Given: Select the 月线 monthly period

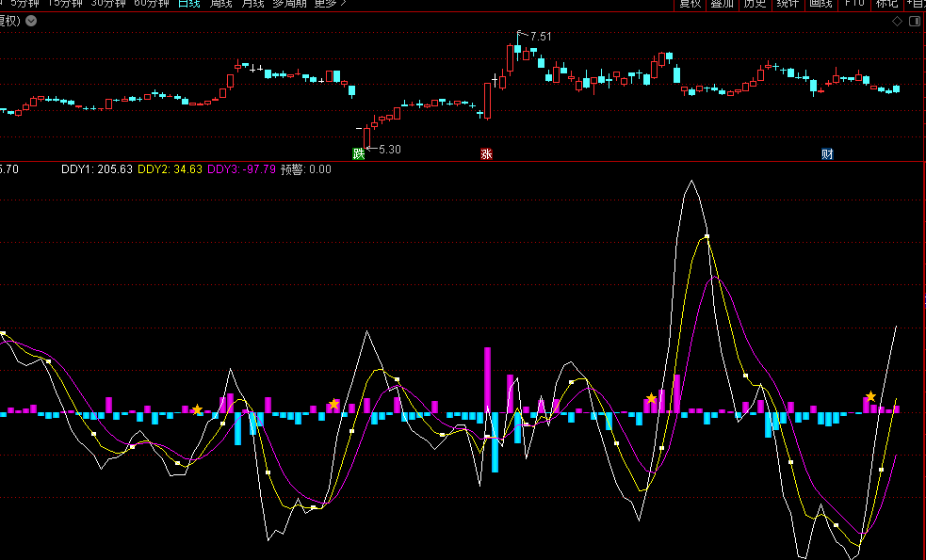Looking at the screenshot, I should (x=252, y=4).
